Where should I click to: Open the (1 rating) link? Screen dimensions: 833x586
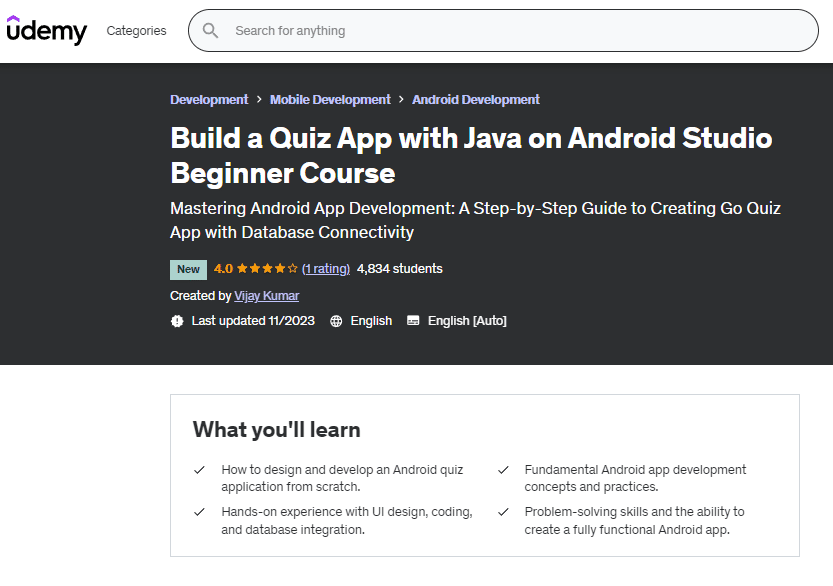pos(326,269)
